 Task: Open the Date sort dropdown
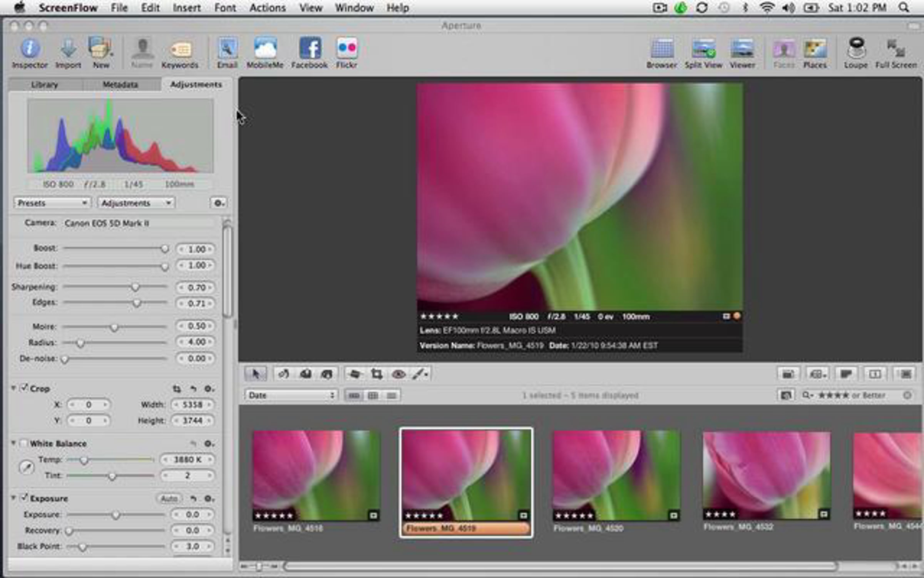(291, 395)
